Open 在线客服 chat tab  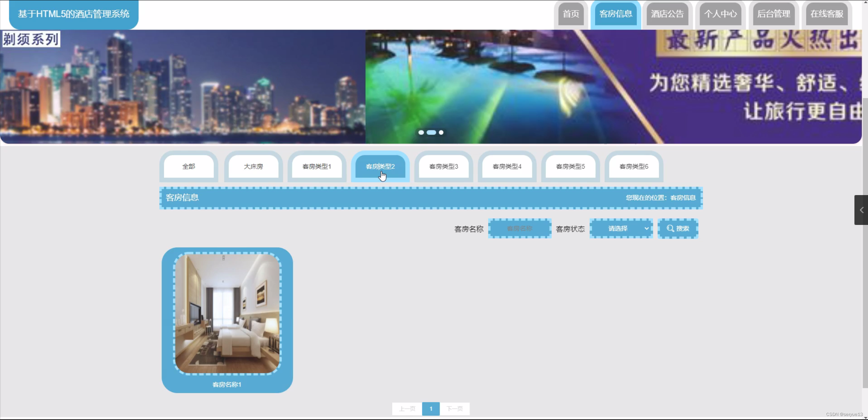click(827, 14)
